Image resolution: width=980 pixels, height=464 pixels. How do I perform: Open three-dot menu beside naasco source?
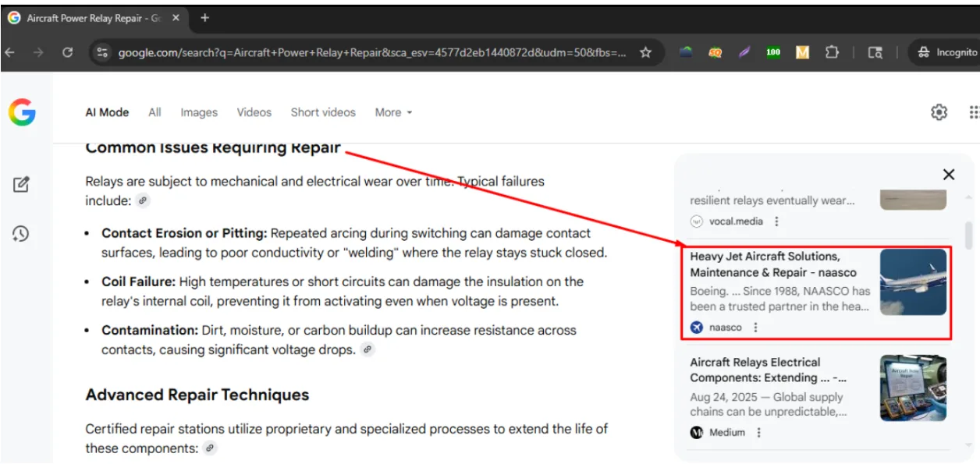[x=755, y=328]
